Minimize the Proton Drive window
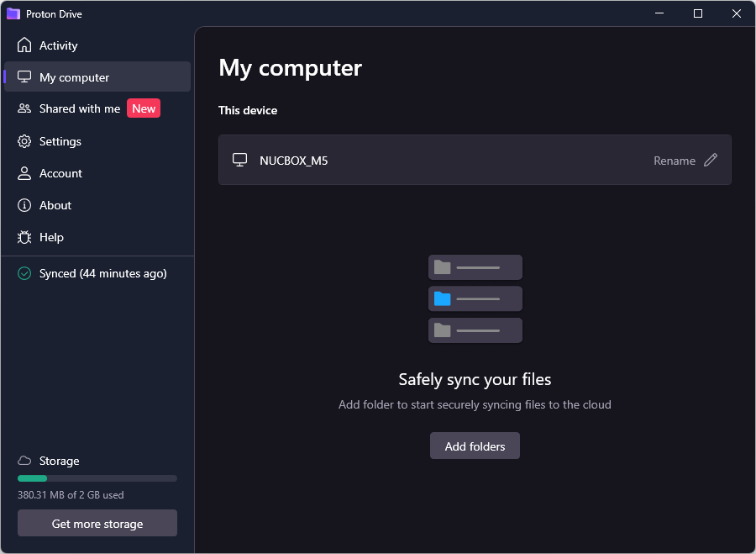756x554 pixels. click(659, 13)
